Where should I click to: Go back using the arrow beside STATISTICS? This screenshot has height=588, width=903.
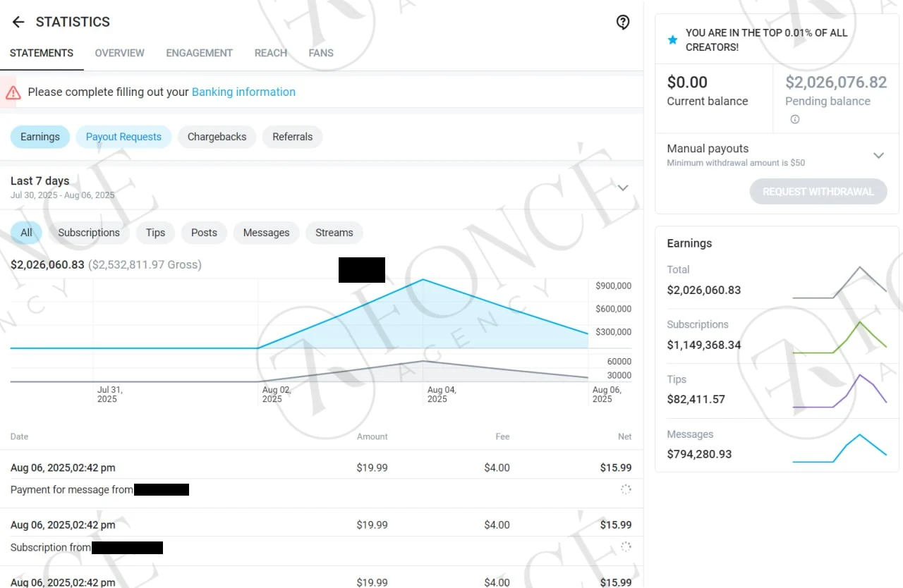18,22
